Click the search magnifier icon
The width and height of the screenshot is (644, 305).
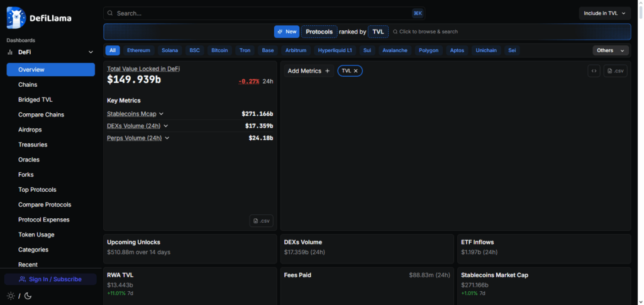pyautogui.click(x=110, y=13)
